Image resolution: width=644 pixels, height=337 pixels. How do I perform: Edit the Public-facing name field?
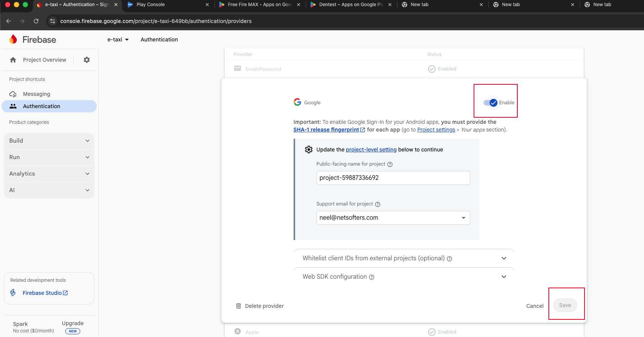[393, 178]
